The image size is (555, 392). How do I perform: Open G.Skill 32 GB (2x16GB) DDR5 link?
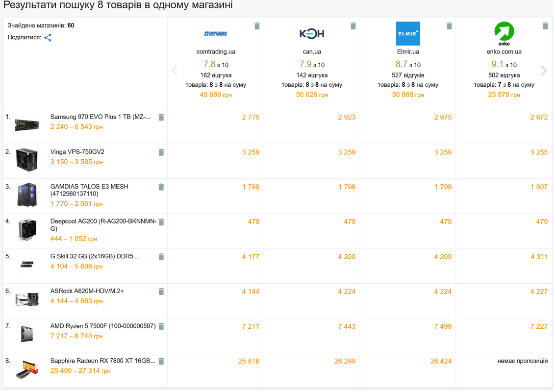coord(95,256)
